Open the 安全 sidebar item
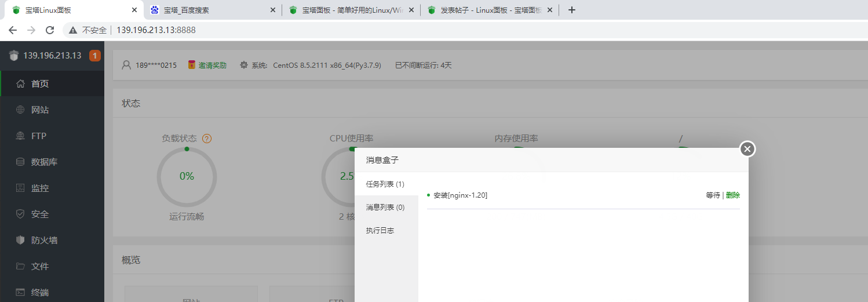 (x=52, y=214)
